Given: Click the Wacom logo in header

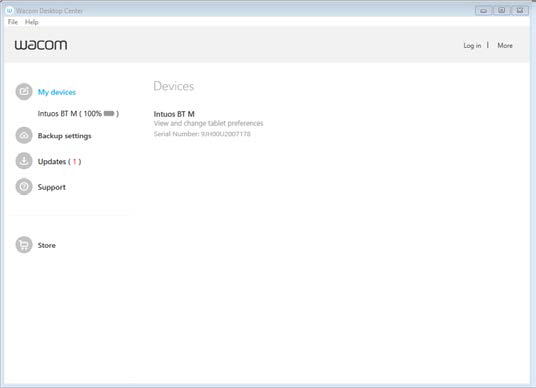Looking at the screenshot, I should (41, 45).
